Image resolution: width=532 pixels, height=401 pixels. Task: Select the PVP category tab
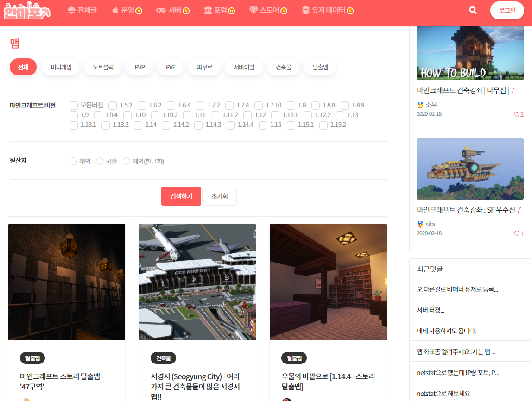(x=139, y=67)
